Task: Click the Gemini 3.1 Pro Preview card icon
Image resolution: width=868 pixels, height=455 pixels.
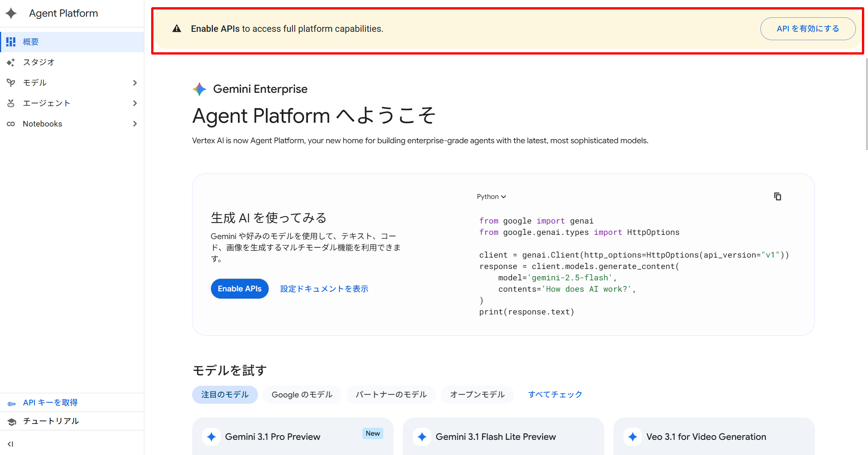Action: [x=211, y=437]
